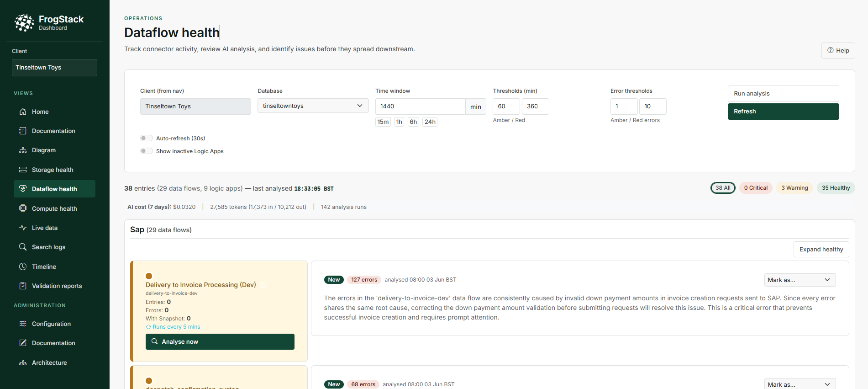The image size is (868, 389).
Task: Click Delivery to Invoice Processing (Dev) title
Action: coord(201,285)
